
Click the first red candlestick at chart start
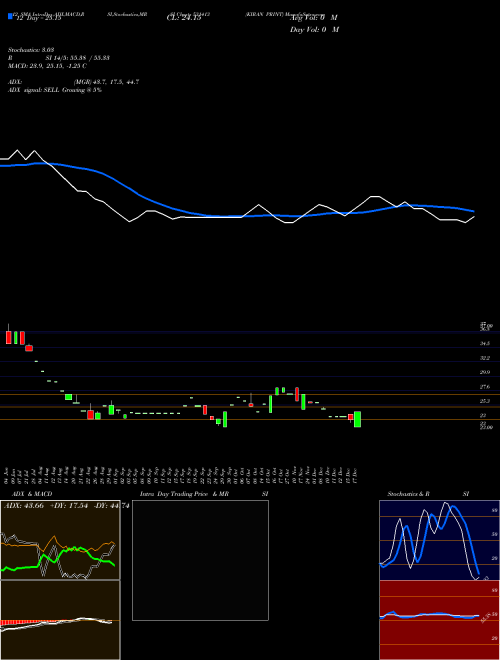click(8, 337)
